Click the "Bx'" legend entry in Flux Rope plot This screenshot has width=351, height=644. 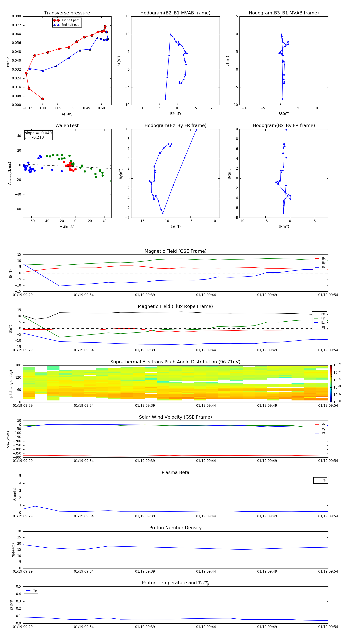pyautogui.click(x=320, y=314)
